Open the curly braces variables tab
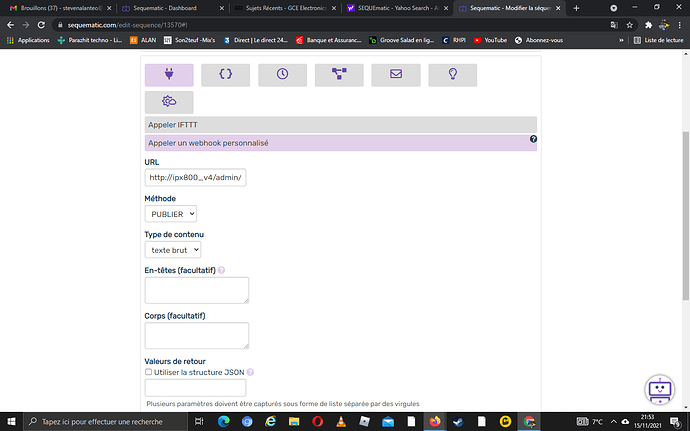The image size is (690, 431). [225, 75]
